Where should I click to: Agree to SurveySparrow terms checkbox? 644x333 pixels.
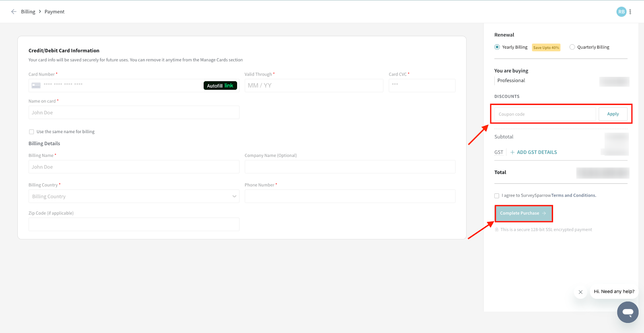497,196
